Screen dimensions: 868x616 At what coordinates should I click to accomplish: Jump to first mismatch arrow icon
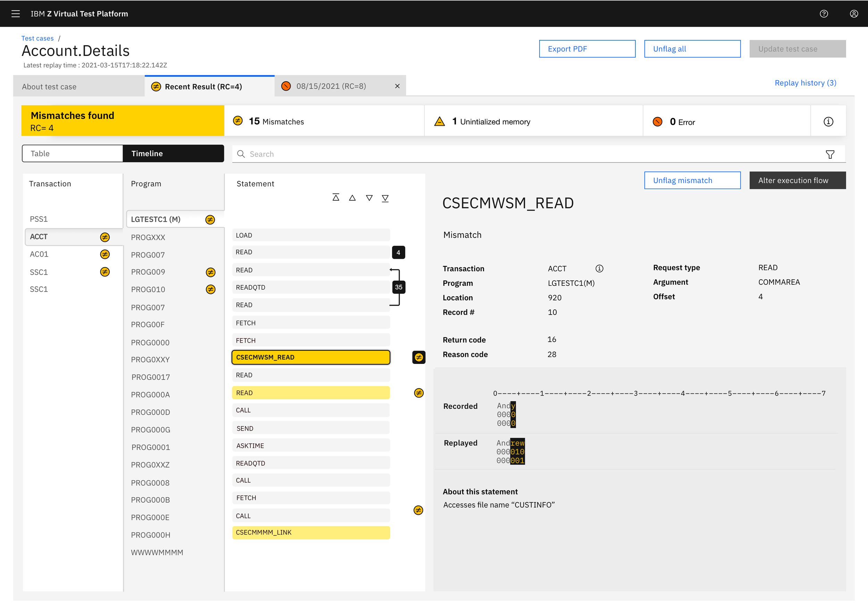tap(336, 198)
